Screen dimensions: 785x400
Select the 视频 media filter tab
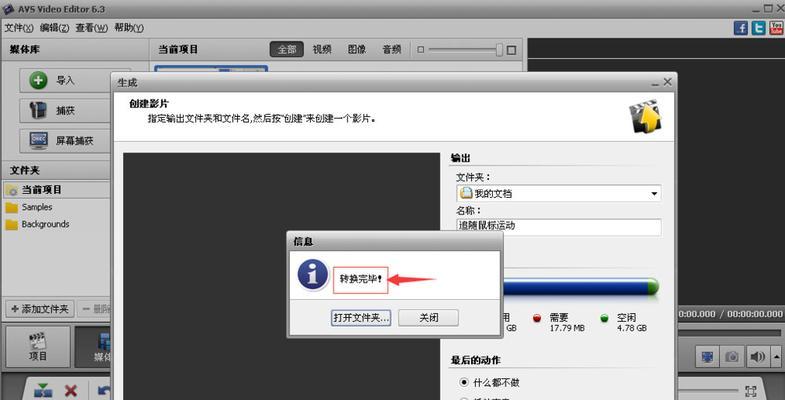[x=322, y=50]
